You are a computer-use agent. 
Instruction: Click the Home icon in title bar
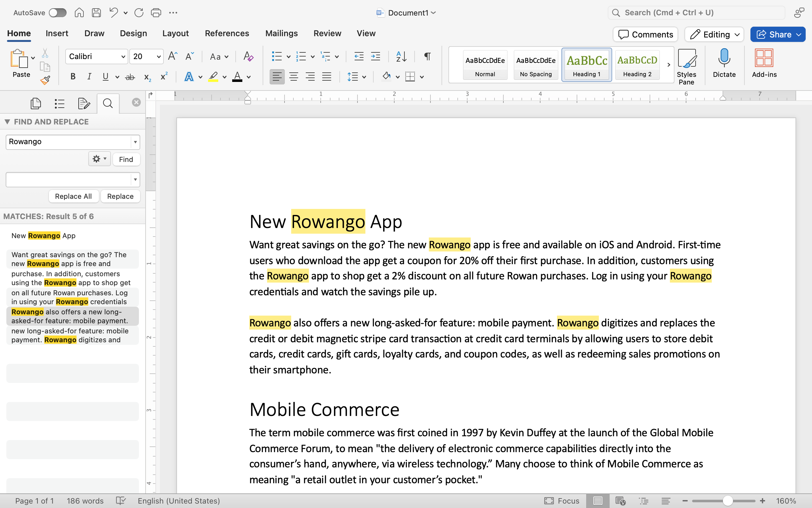(x=79, y=13)
